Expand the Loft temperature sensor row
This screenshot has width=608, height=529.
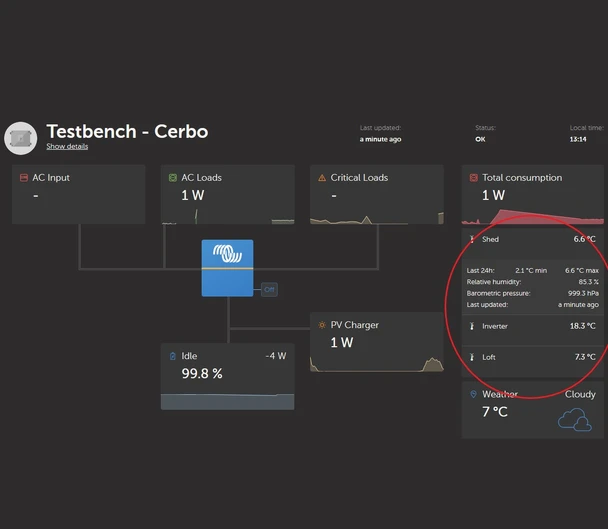532,361
